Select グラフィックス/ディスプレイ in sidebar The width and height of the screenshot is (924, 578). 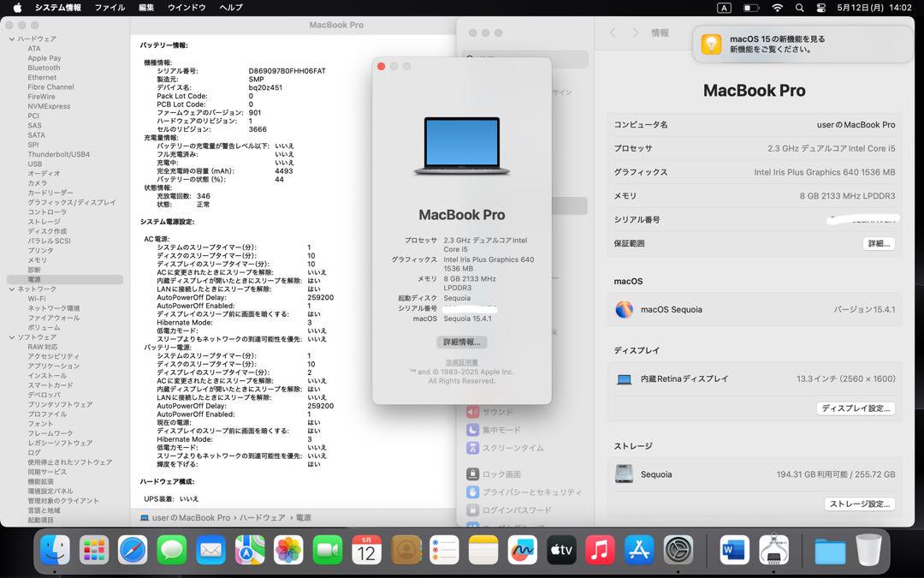tap(72, 202)
